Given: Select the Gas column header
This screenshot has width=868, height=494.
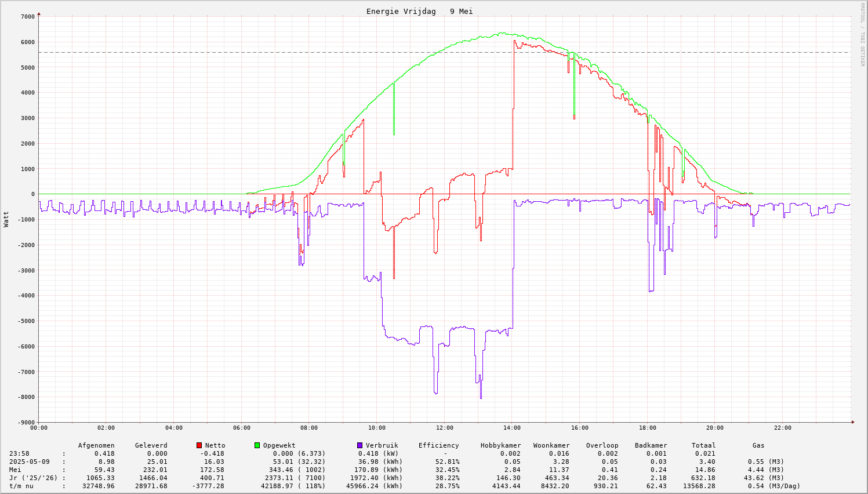Looking at the screenshot, I should click(x=758, y=445).
